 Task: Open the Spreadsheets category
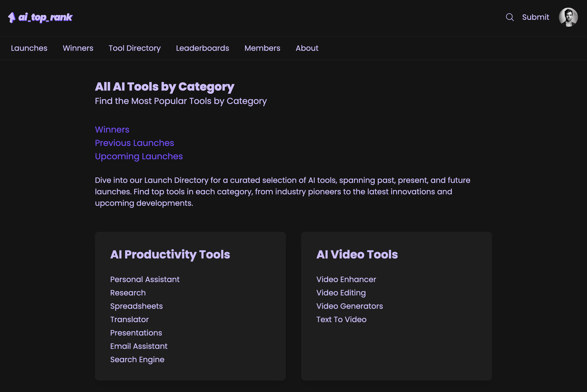(x=136, y=306)
